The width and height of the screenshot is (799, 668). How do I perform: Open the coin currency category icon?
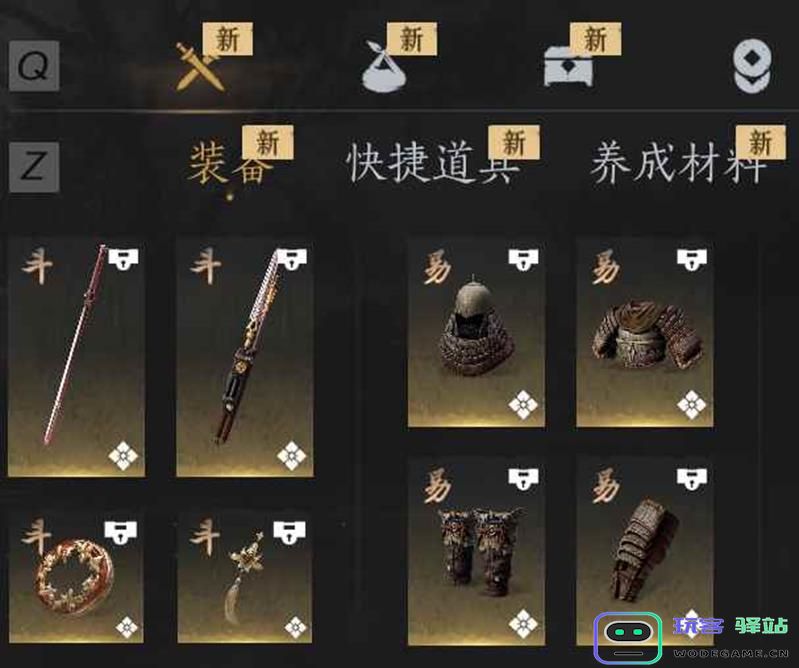pos(753,67)
